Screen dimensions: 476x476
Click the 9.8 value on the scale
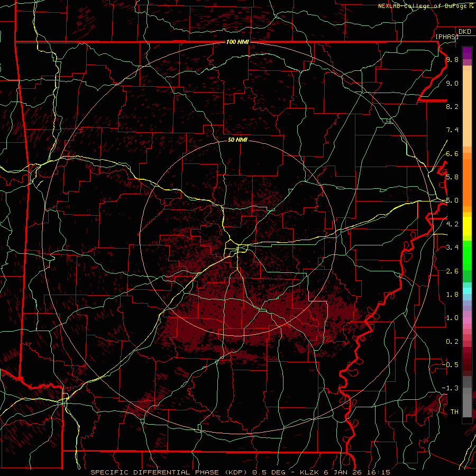pyautogui.click(x=452, y=59)
